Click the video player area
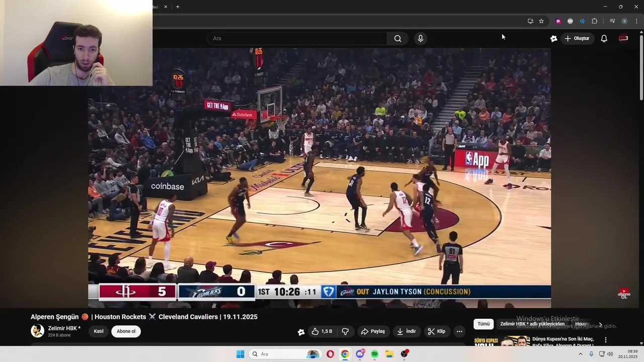644x362 pixels. point(319,178)
